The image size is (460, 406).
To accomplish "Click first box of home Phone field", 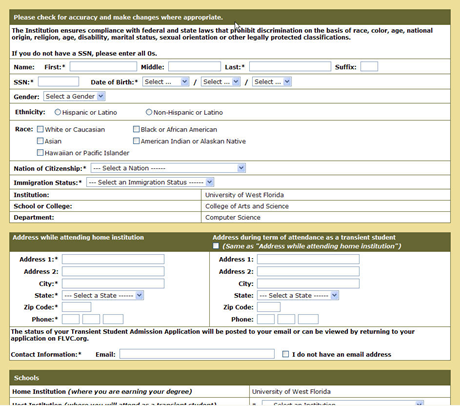I will 71,319.
